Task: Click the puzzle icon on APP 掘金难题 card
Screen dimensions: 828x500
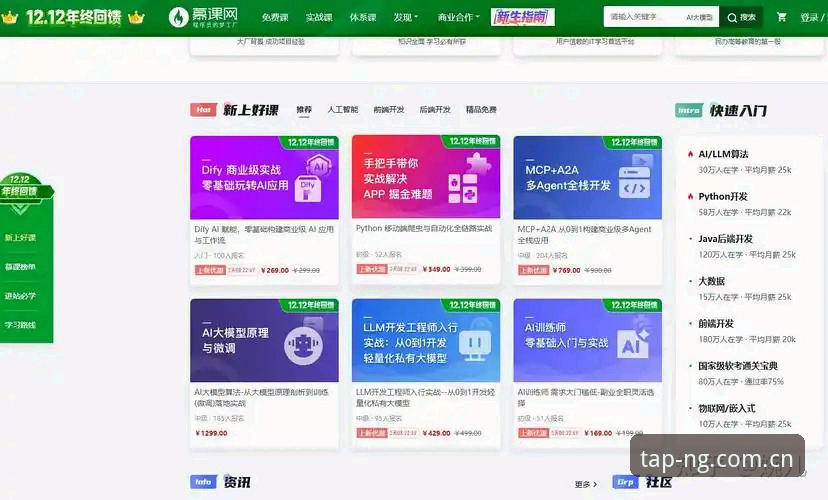Action: coord(478,163)
